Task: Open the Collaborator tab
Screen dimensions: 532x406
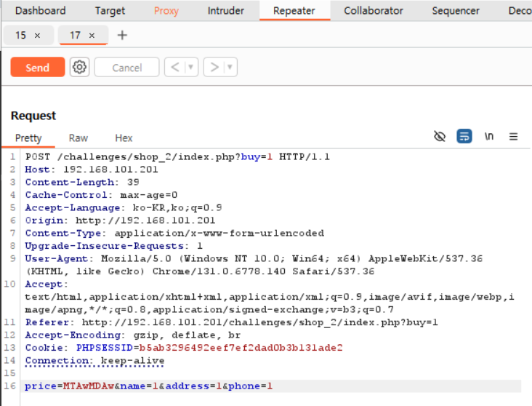Action: click(374, 10)
